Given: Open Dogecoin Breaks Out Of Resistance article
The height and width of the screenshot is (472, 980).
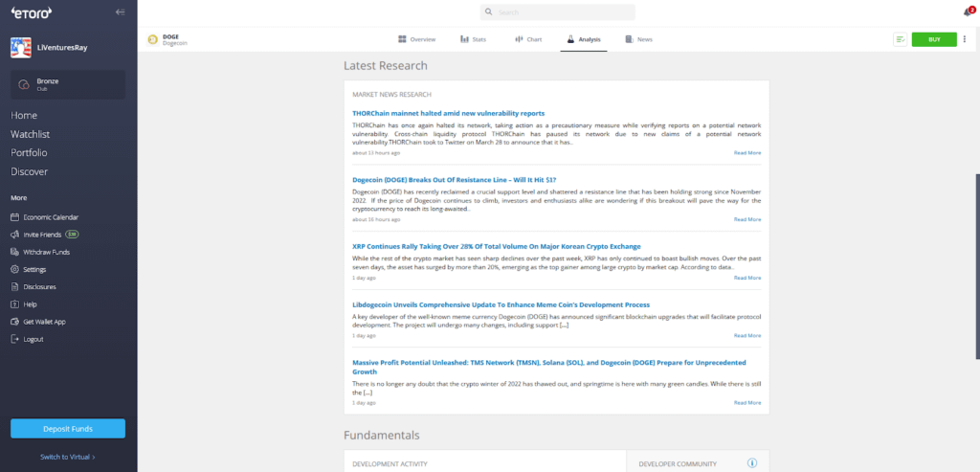Looking at the screenshot, I should (x=455, y=180).
